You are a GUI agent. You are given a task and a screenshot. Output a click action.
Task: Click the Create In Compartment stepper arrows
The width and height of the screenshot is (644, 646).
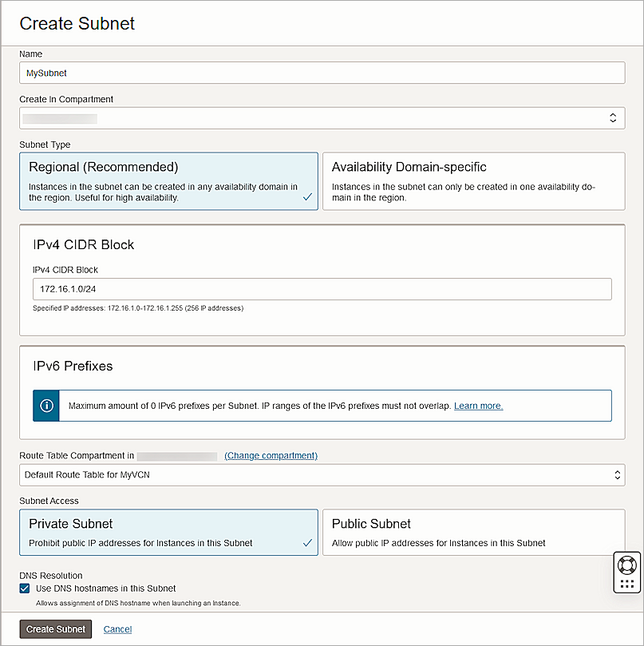click(x=613, y=117)
